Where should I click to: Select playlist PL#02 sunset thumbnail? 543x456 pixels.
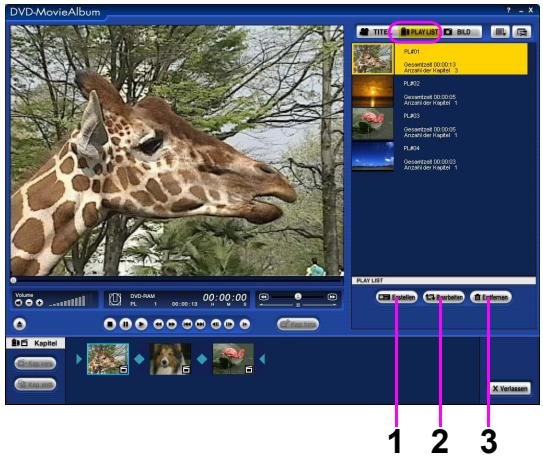(x=373, y=91)
